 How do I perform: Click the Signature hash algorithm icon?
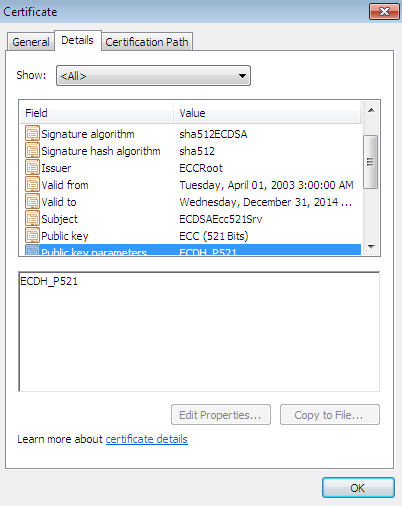[32, 150]
